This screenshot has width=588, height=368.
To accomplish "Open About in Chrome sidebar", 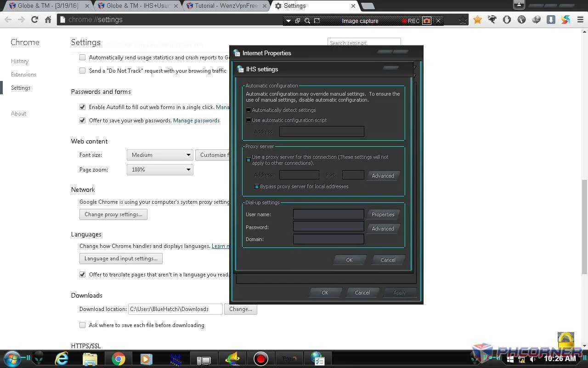I will [x=19, y=114].
